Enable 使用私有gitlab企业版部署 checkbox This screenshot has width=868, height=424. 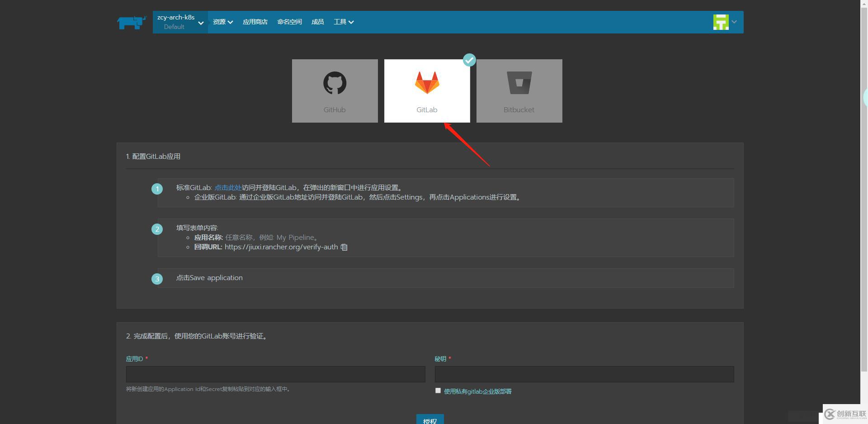pyautogui.click(x=438, y=390)
